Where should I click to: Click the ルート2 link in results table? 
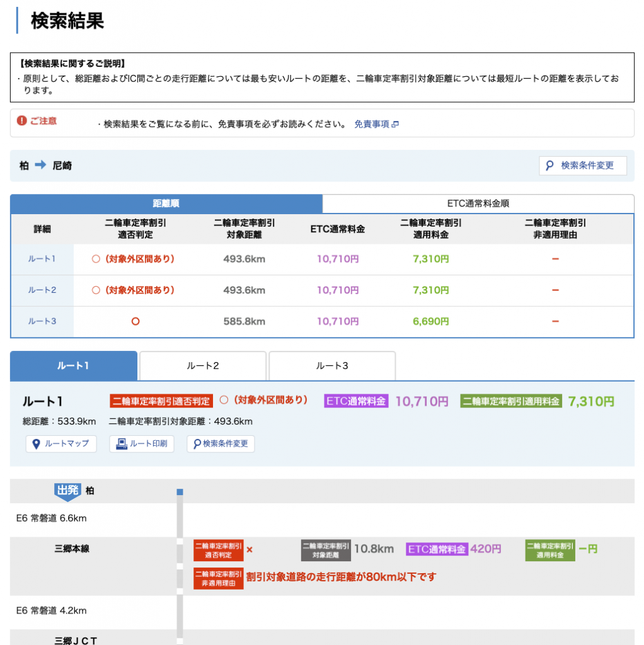pos(42,290)
